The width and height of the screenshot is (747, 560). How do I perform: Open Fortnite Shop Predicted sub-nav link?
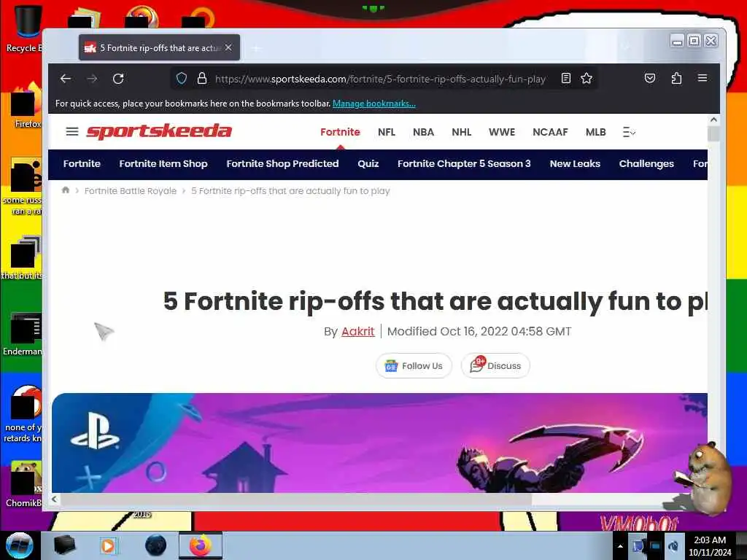(282, 164)
